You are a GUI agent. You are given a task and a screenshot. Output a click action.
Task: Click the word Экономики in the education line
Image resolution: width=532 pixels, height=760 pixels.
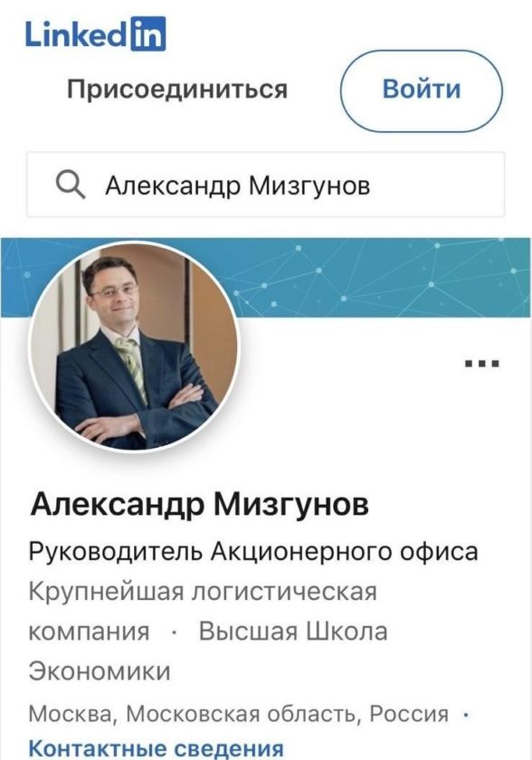(100, 671)
